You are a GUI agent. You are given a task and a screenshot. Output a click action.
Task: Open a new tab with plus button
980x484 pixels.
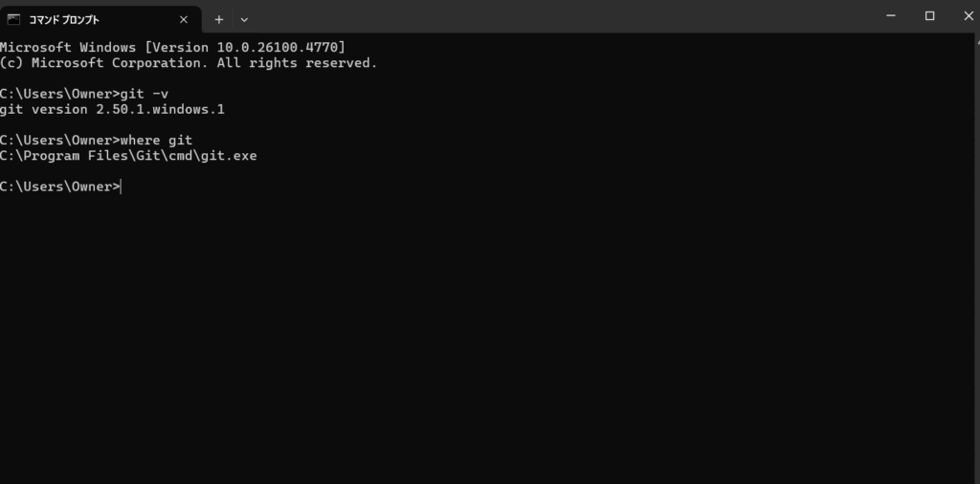pos(219,19)
